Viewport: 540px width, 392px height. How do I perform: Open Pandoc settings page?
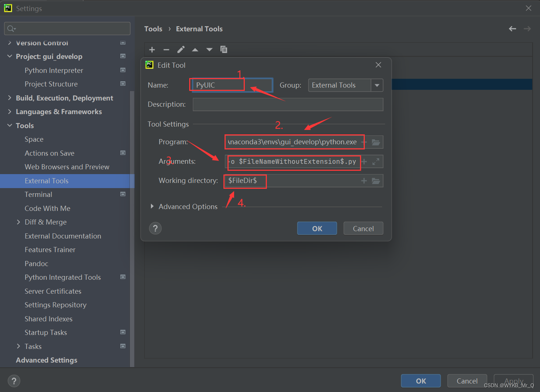coord(36,264)
